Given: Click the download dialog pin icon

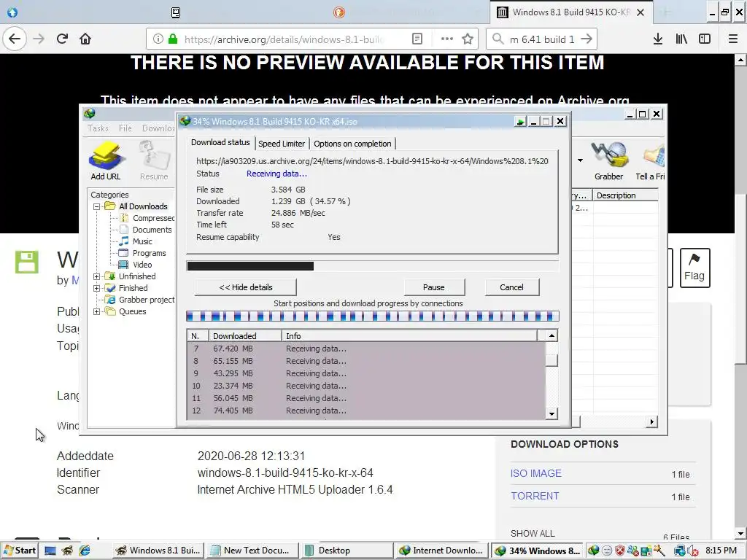Looking at the screenshot, I should point(520,122).
